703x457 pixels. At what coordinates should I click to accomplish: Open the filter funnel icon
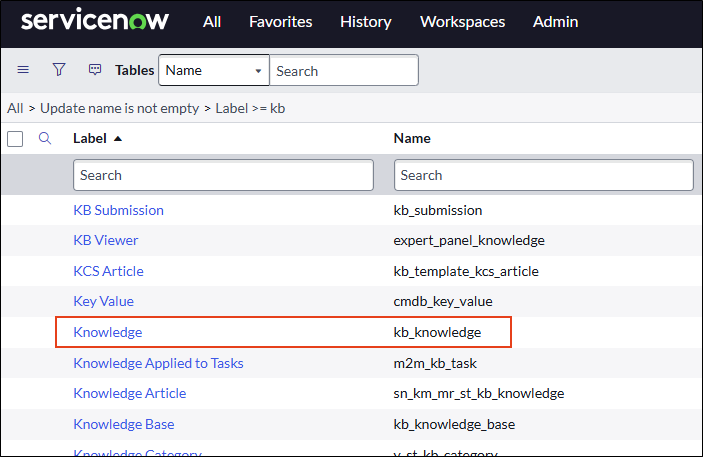point(59,70)
